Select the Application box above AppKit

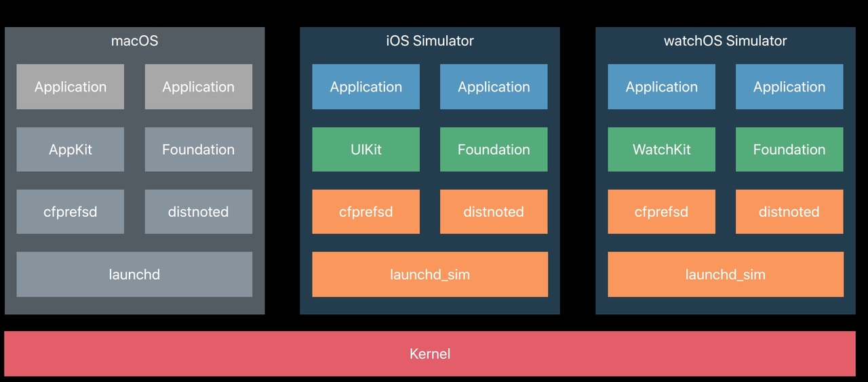(71, 87)
